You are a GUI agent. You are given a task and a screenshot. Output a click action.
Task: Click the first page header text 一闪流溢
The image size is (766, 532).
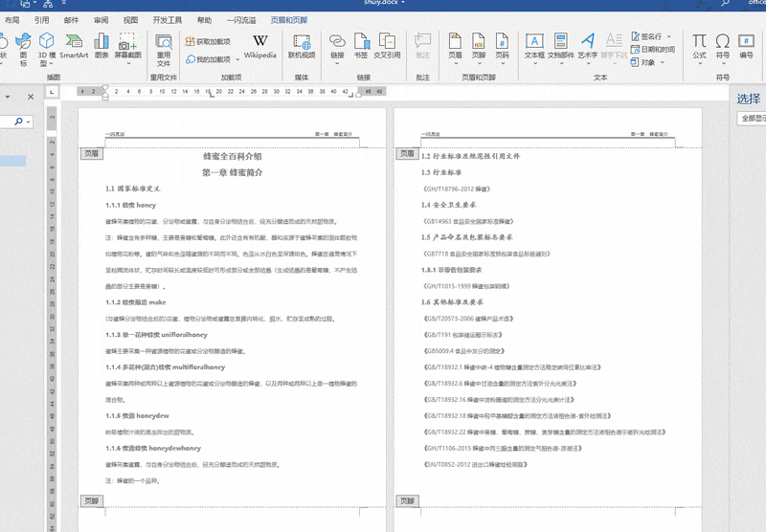pos(115,134)
